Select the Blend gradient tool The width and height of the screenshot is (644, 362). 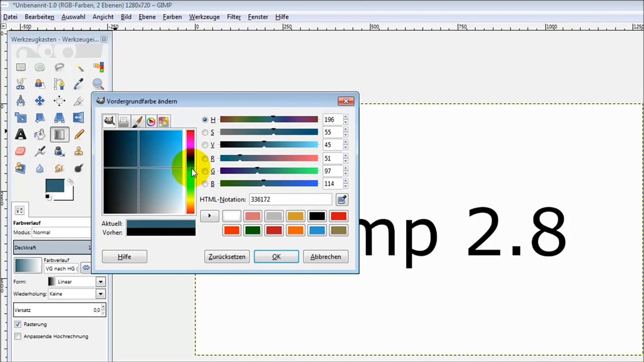[59, 134]
